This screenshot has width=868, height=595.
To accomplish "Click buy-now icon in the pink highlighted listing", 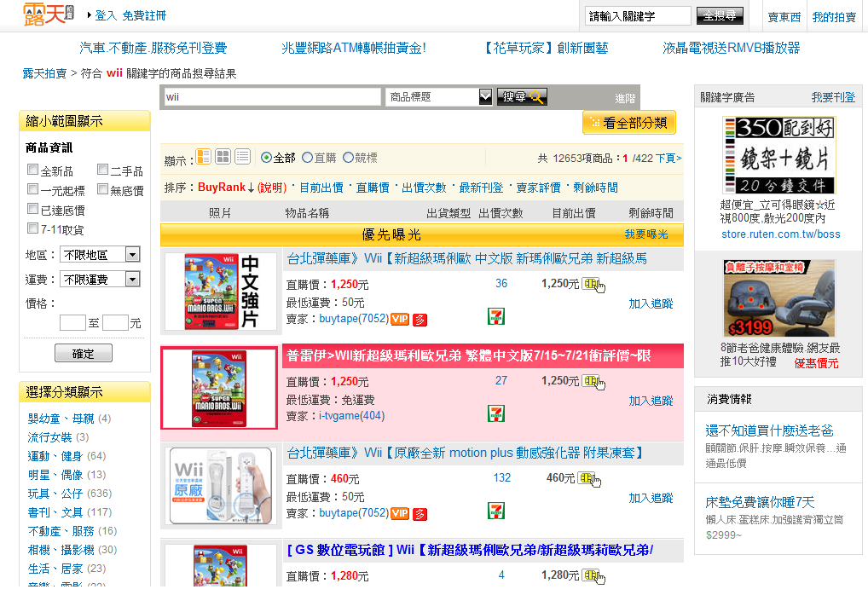I will click(x=593, y=383).
